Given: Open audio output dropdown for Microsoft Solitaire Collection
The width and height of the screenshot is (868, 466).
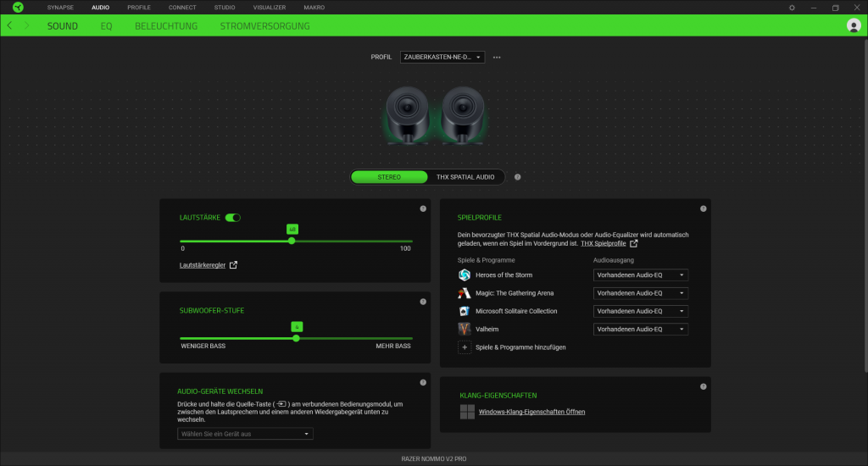Looking at the screenshot, I should tap(641, 311).
